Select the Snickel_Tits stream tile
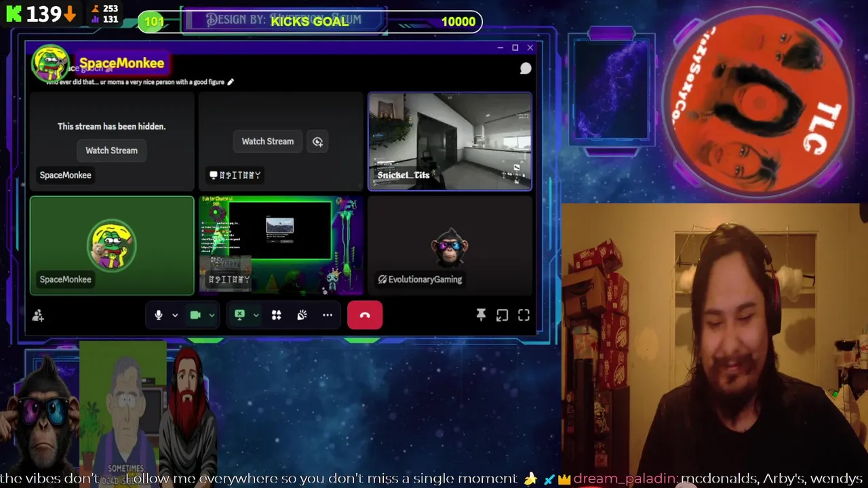Screen dimensions: 868x488 click(x=450, y=142)
